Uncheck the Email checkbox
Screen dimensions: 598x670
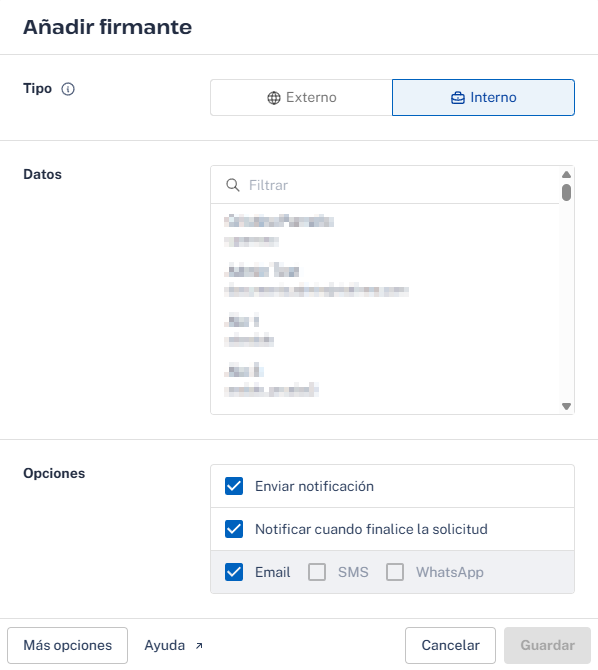point(234,572)
